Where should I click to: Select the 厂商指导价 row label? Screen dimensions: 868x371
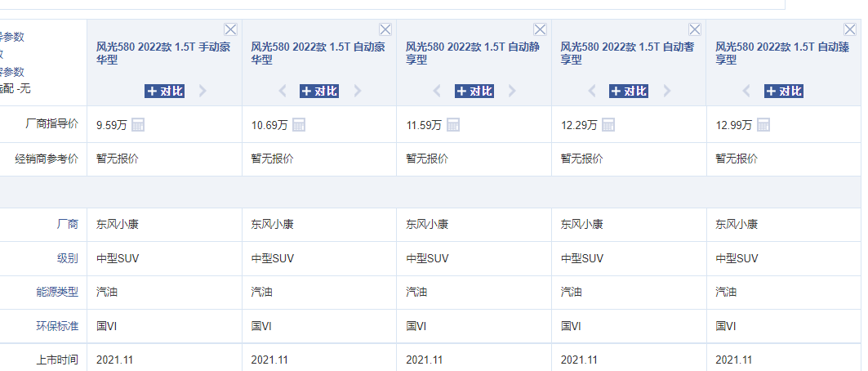pyautogui.click(x=52, y=124)
